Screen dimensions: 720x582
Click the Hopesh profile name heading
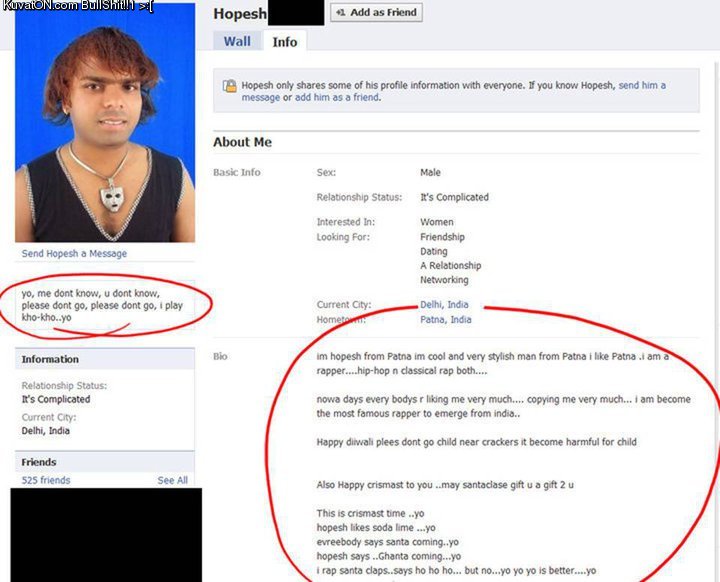(240, 14)
